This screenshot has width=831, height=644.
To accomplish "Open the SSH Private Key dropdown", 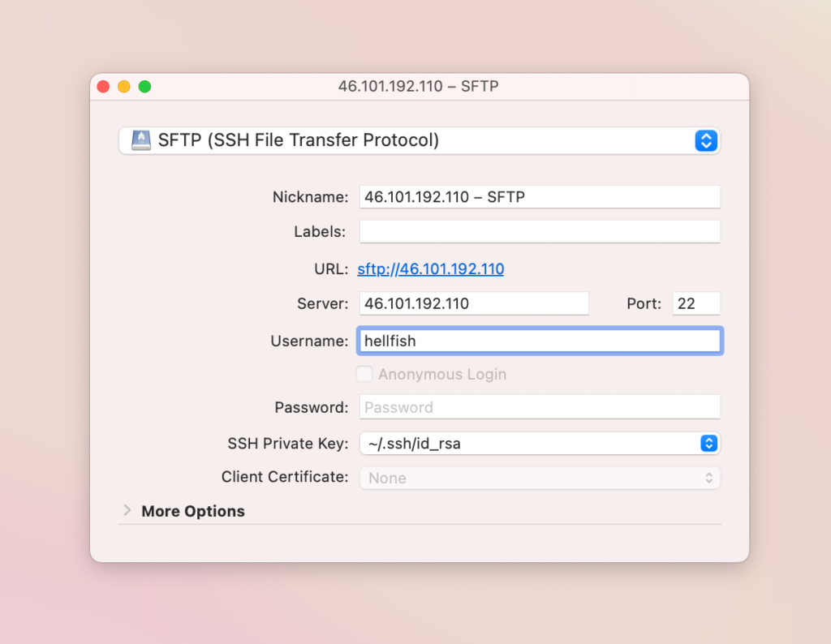I will tap(708, 444).
